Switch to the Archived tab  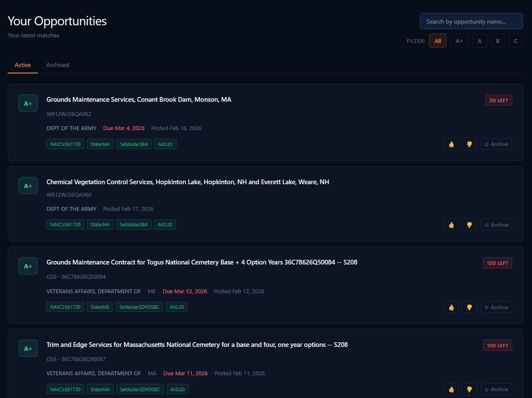pyautogui.click(x=58, y=65)
